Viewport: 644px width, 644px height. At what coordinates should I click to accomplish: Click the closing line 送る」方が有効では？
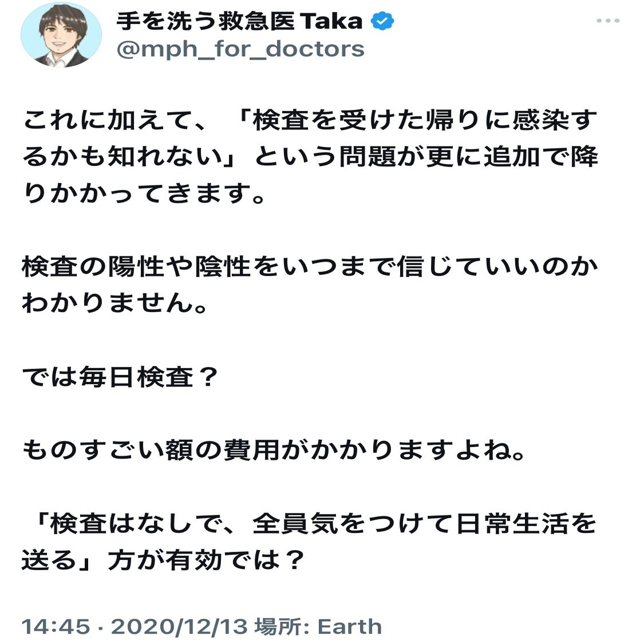coord(164,560)
